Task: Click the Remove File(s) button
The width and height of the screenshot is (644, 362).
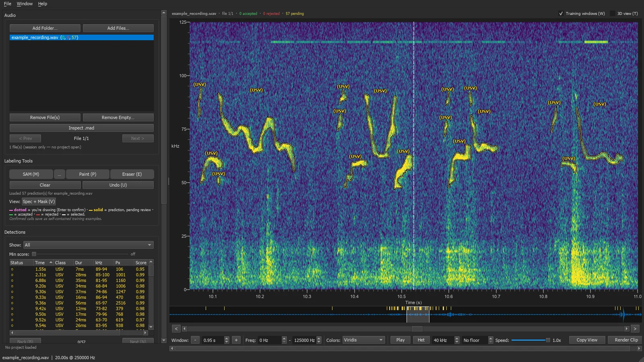Action: (45, 117)
